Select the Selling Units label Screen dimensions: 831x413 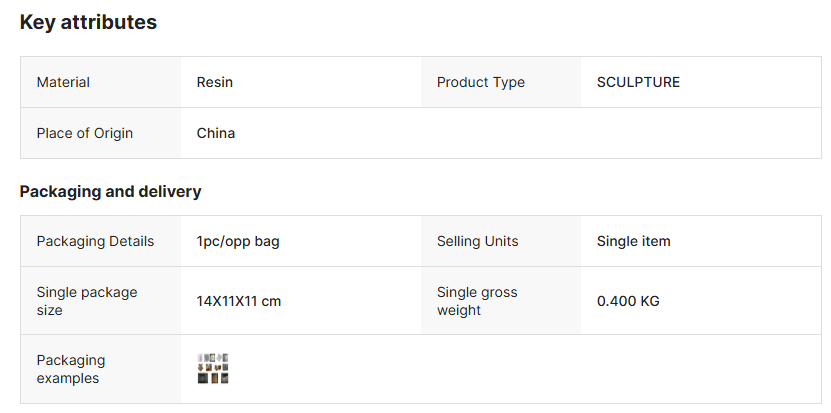point(477,241)
